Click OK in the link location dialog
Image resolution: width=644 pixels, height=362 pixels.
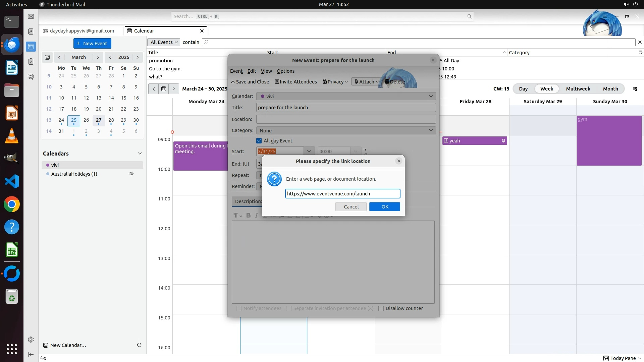[384, 207]
